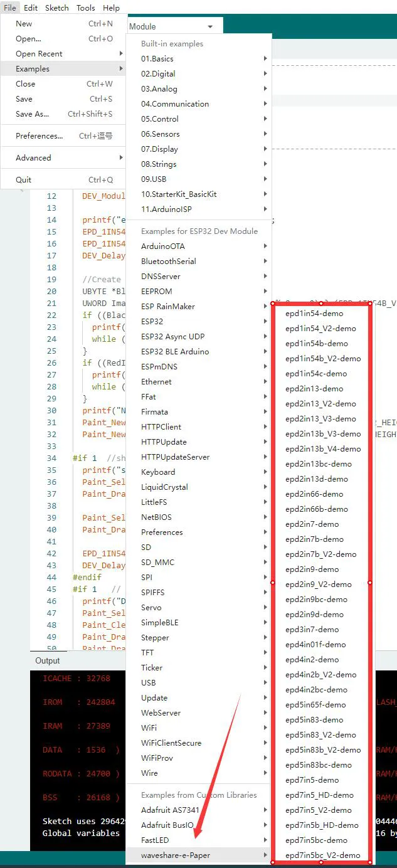Open the File menu
The height and width of the screenshot is (868, 397).
pyautogui.click(x=10, y=8)
